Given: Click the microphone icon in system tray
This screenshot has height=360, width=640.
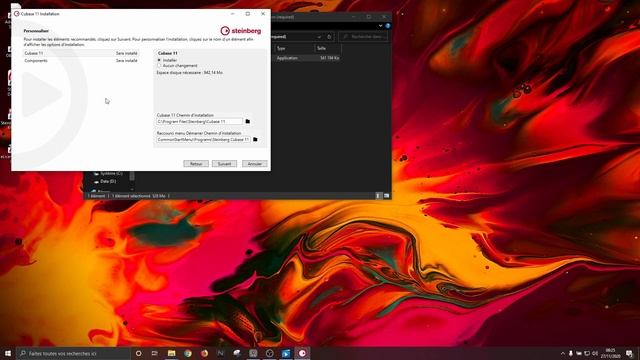Looking at the screenshot, I should (571, 353).
